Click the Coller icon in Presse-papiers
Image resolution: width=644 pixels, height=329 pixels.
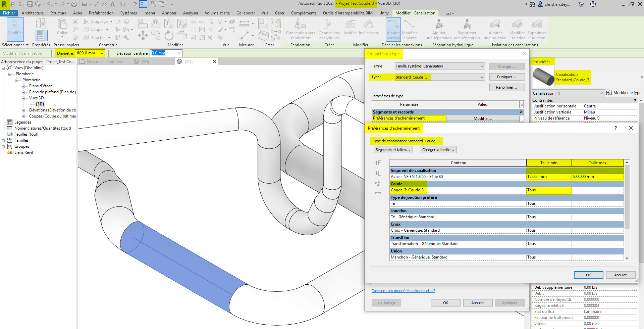(62, 27)
